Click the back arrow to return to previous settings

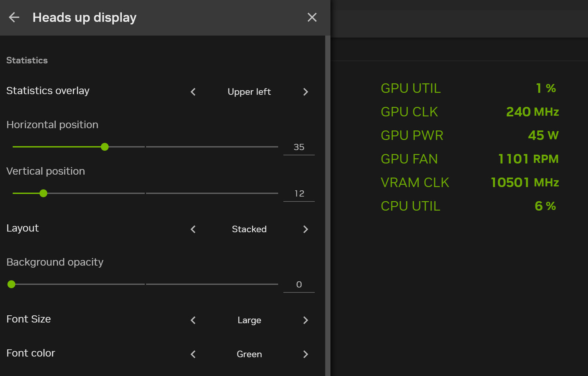pyautogui.click(x=14, y=17)
